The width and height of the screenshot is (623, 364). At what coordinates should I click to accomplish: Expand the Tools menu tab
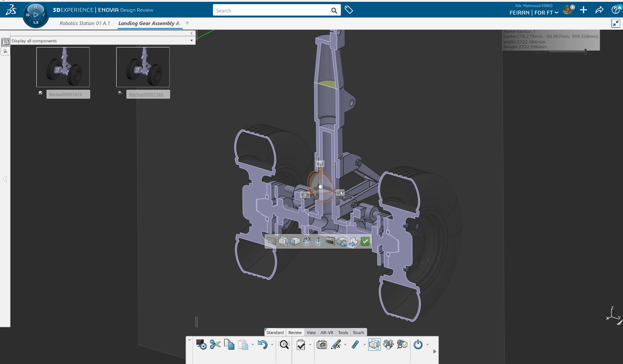(x=343, y=332)
